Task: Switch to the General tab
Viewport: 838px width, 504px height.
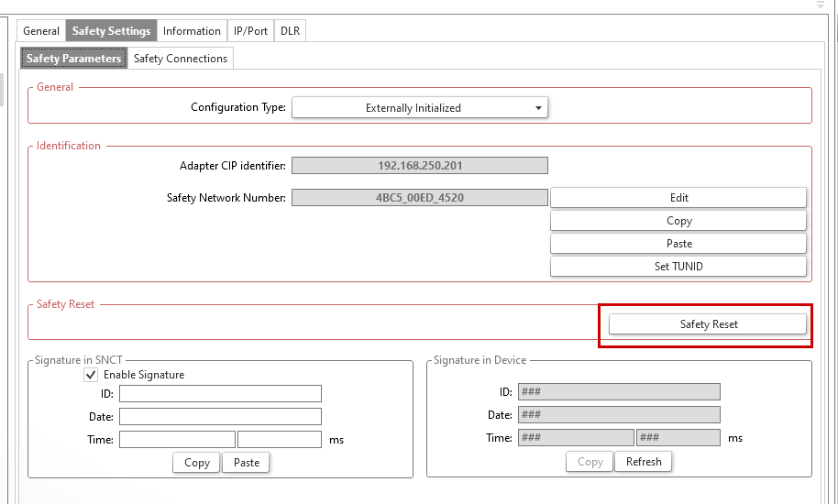Action: pos(41,31)
